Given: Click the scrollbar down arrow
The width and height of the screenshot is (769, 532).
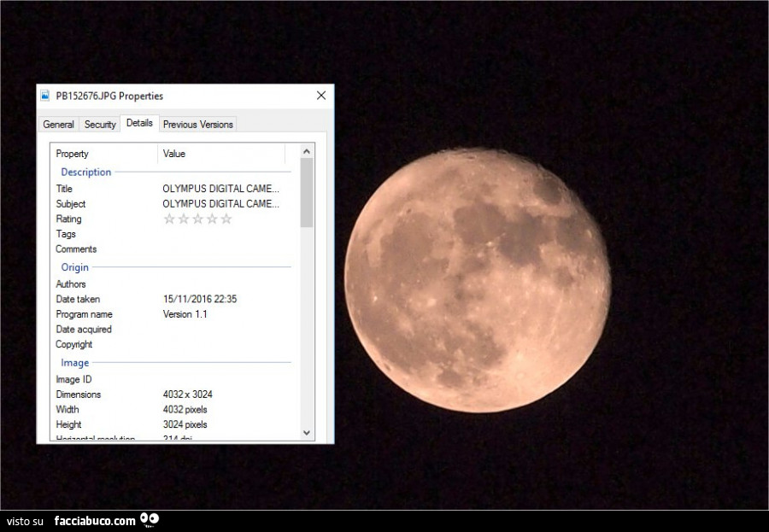Looking at the screenshot, I should (x=307, y=433).
